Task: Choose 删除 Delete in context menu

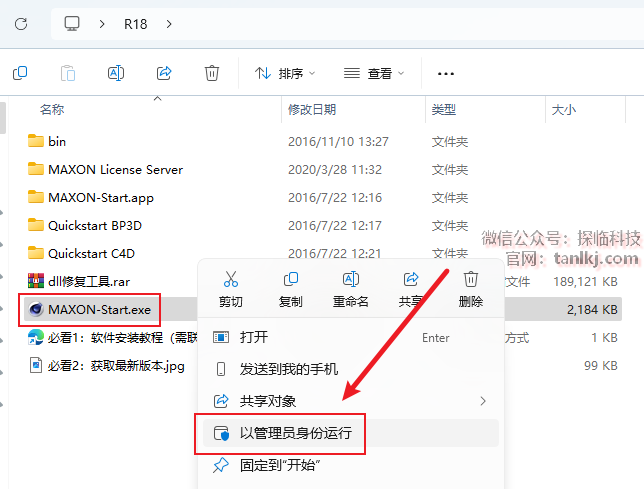Action: coord(471,289)
